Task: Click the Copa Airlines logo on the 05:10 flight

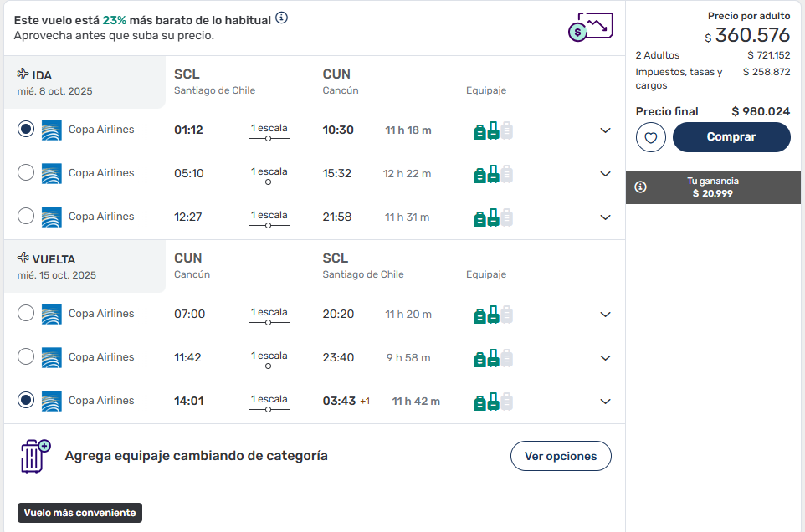Action: (x=51, y=173)
